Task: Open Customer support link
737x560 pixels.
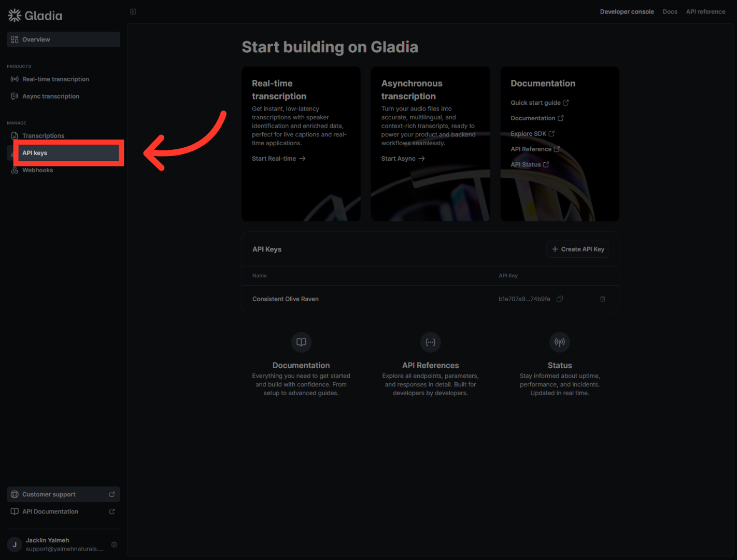Action: pos(63,494)
